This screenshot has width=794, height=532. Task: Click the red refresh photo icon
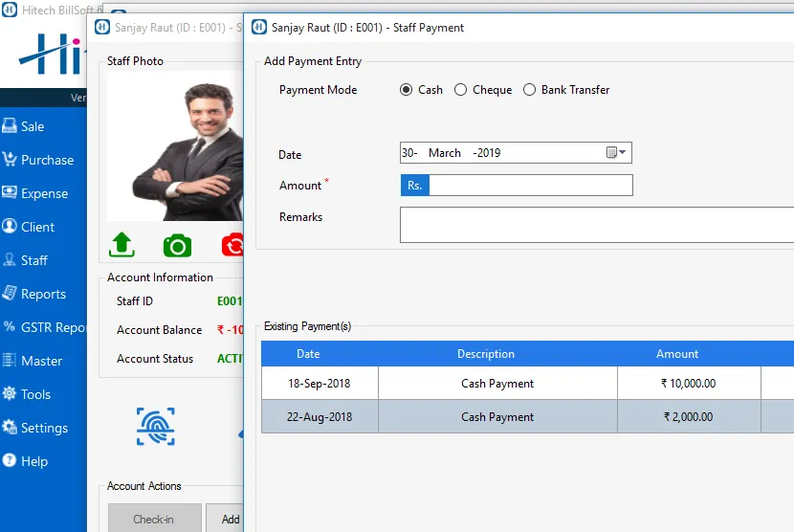232,246
